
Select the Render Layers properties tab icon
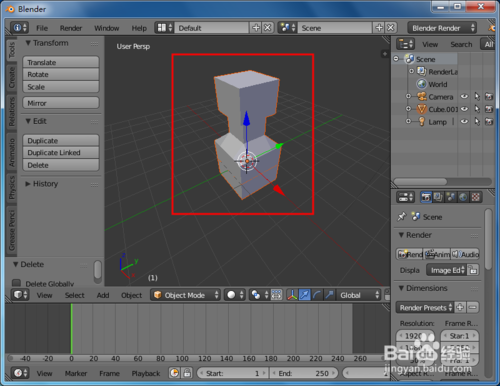[438, 197]
